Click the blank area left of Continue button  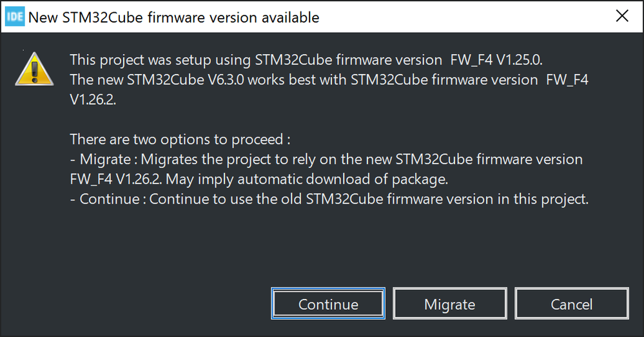pos(135,303)
